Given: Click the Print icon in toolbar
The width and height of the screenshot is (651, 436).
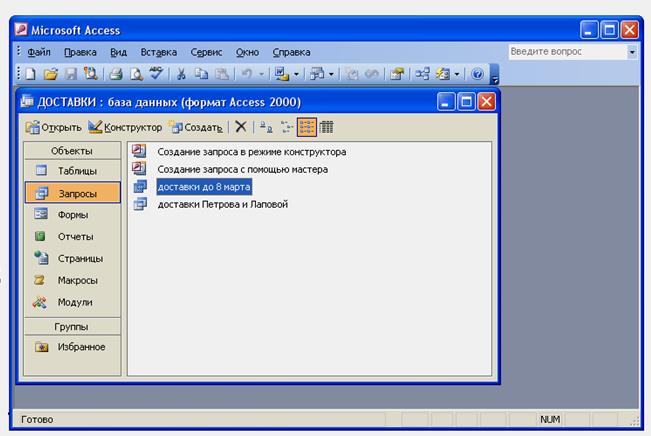Looking at the screenshot, I should coord(116,74).
